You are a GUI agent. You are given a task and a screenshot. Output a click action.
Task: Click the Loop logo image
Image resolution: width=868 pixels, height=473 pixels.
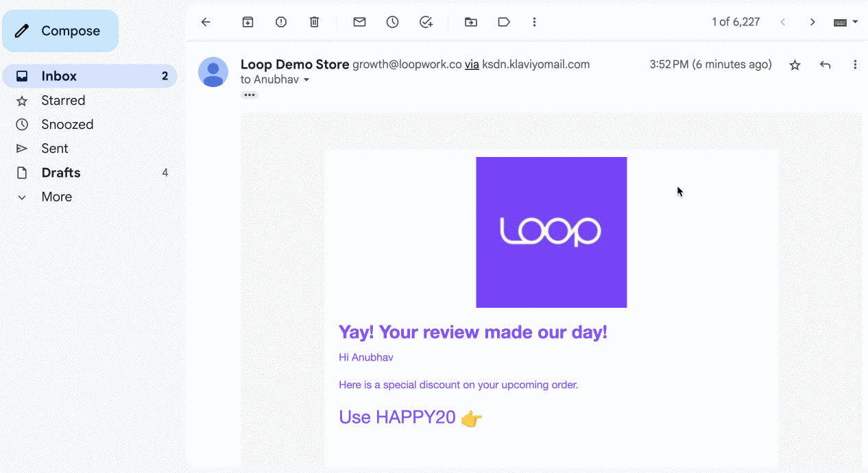[x=551, y=232]
